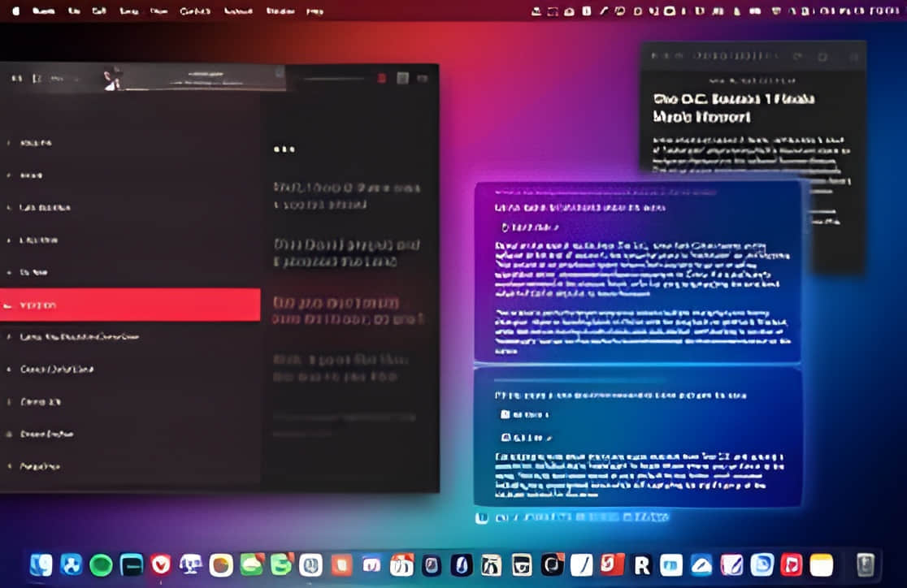Click the green circular dock icon
Screen dimensions: 907x588
tap(101, 564)
